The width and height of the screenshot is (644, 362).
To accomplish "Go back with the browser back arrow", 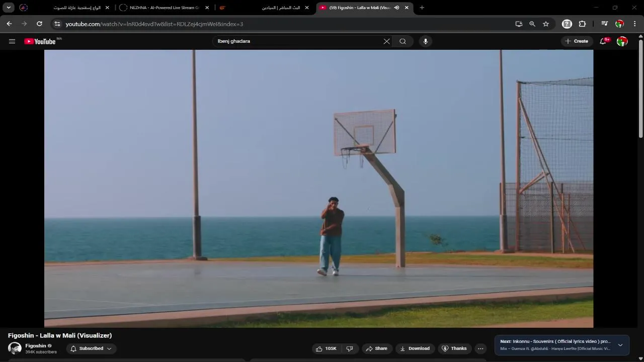I will 9,24.
